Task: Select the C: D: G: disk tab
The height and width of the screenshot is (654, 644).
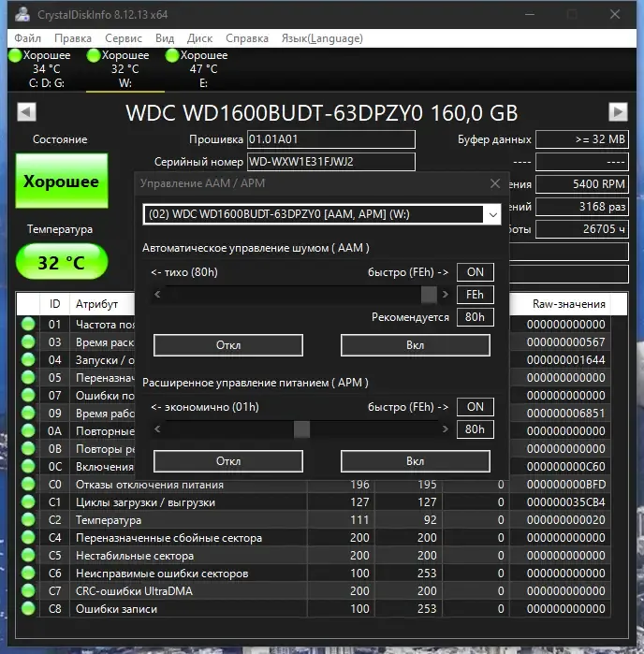Action: pyautogui.click(x=46, y=69)
